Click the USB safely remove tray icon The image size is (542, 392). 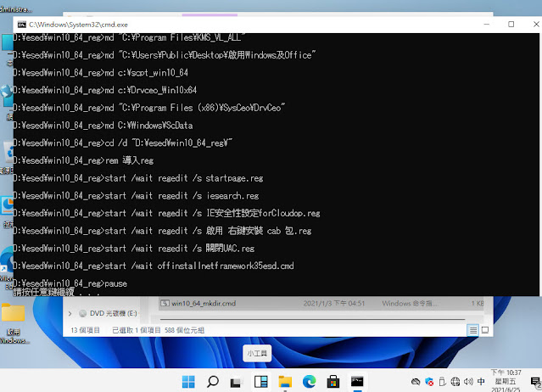click(443, 382)
